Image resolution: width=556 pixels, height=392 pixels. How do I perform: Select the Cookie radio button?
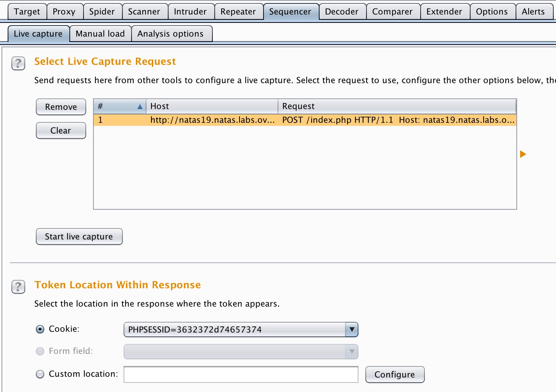40,329
